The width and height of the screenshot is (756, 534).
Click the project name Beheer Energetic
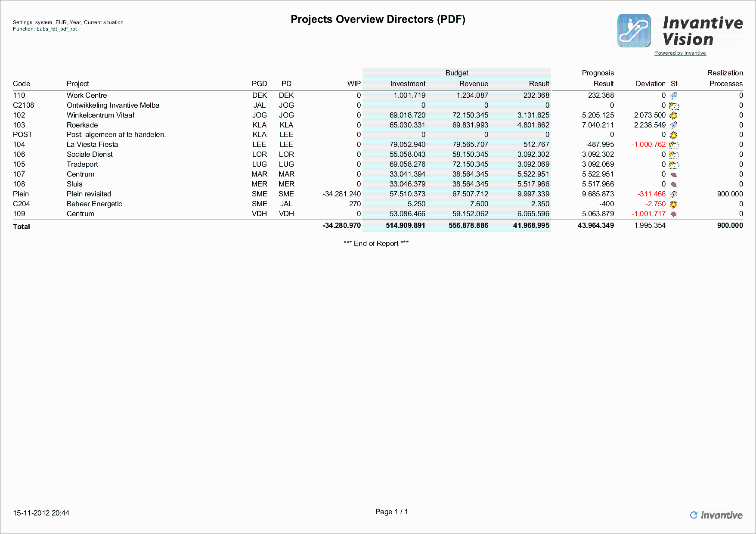point(94,204)
